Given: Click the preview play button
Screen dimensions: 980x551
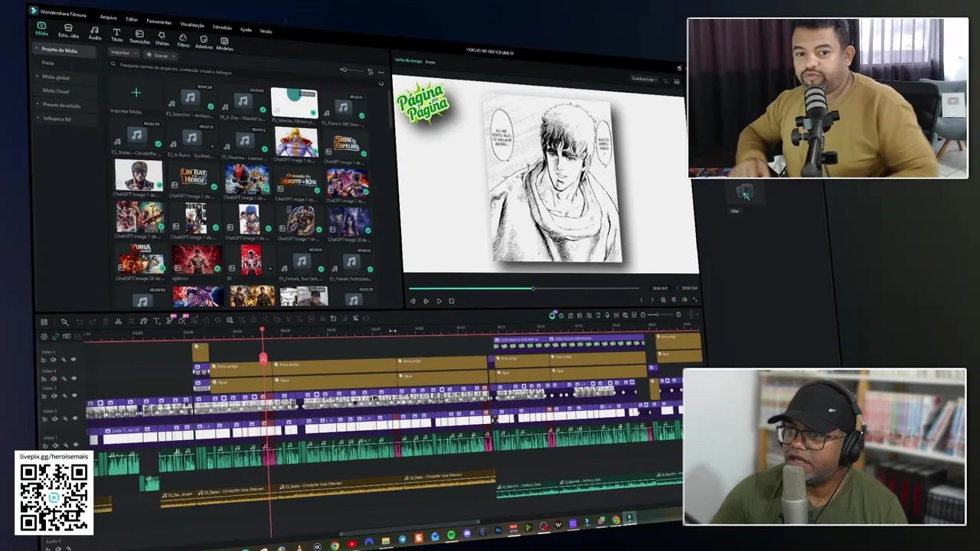Looking at the screenshot, I should [439, 302].
